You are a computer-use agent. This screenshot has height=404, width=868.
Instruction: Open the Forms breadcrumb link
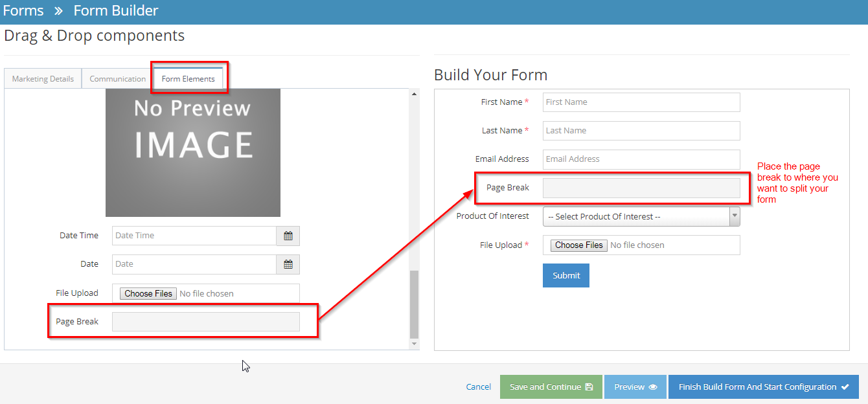tap(23, 10)
